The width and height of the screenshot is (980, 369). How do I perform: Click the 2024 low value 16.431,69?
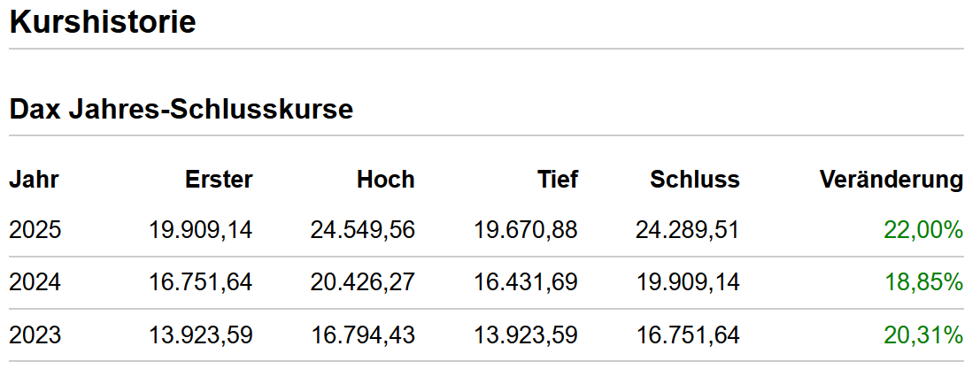[x=526, y=283]
